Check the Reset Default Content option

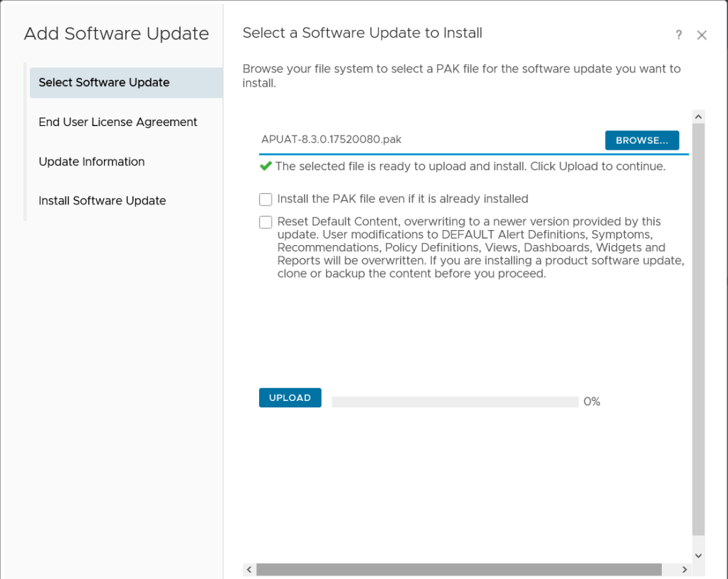tap(265, 222)
